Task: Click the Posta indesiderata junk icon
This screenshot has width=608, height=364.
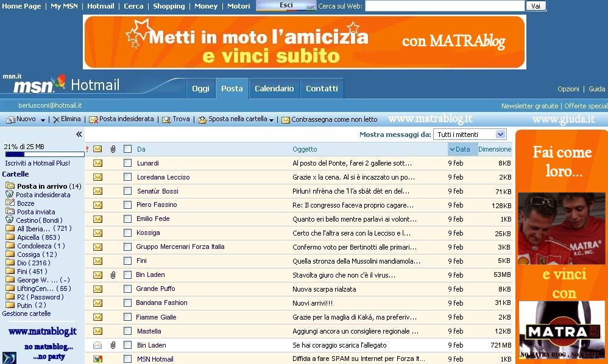Action: click(x=93, y=120)
